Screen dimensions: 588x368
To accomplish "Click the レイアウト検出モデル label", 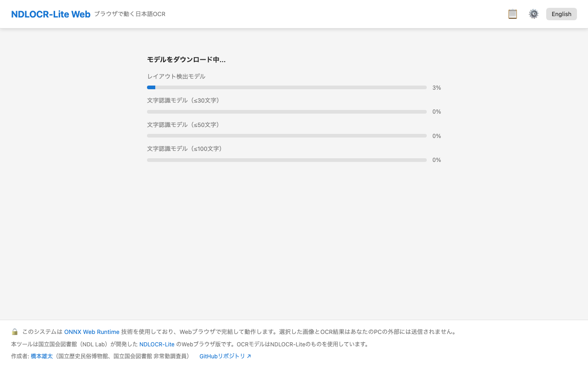I will click(176, 76).
